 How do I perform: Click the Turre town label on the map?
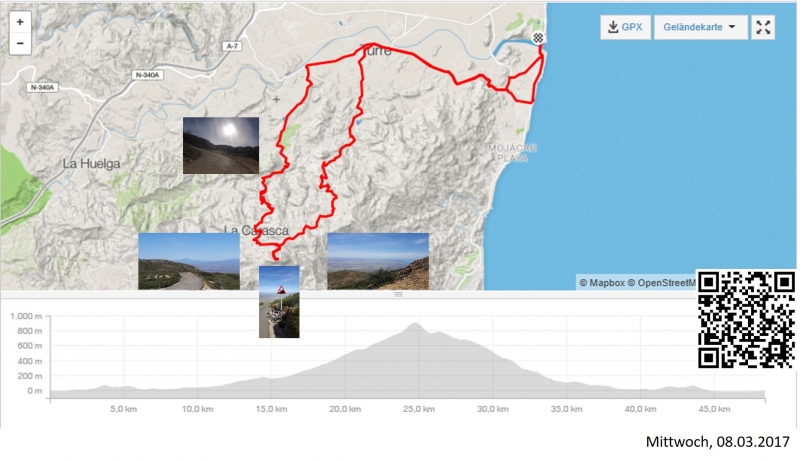click(x=376, y=51)
